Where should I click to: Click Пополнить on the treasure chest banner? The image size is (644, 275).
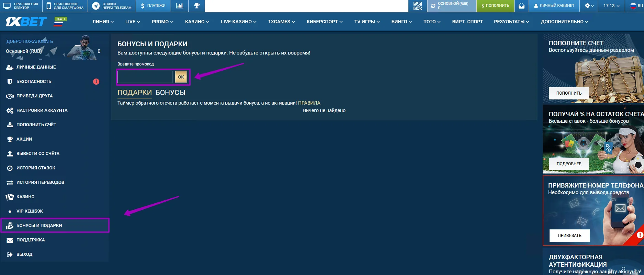pos(569,93)
